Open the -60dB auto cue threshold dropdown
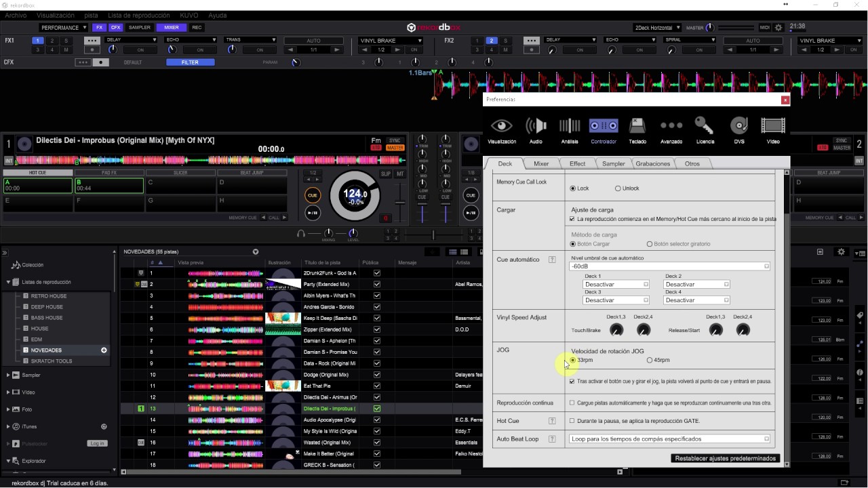The width and height of the screenshot is (868, 488). [670, 266]
